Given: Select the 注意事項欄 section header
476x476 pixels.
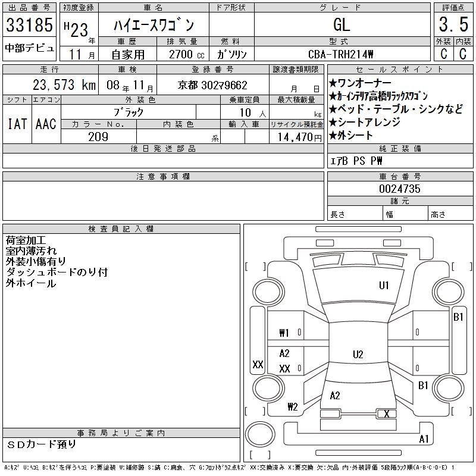Looking at the screenshot, I should coord(163,177).
